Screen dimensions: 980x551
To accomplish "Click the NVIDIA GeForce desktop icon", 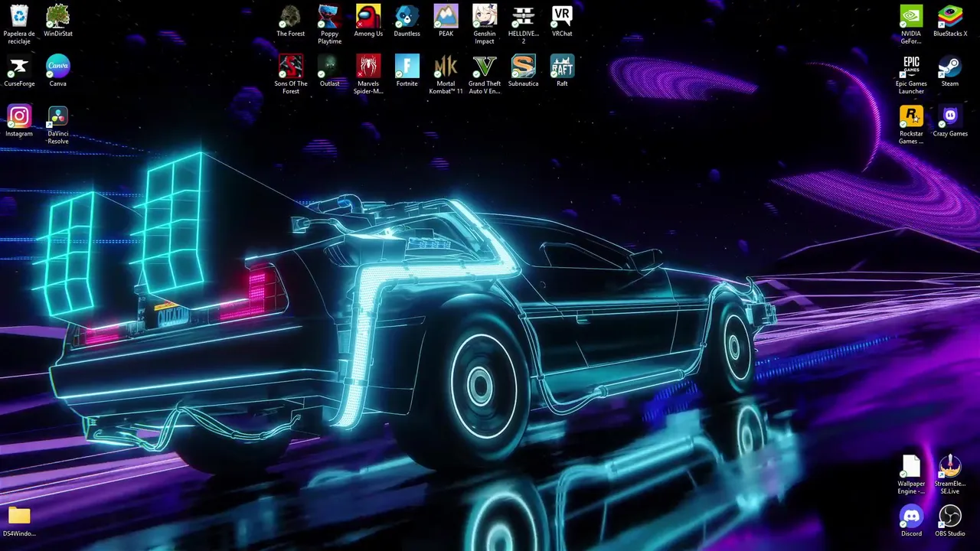I will point(911,16).
